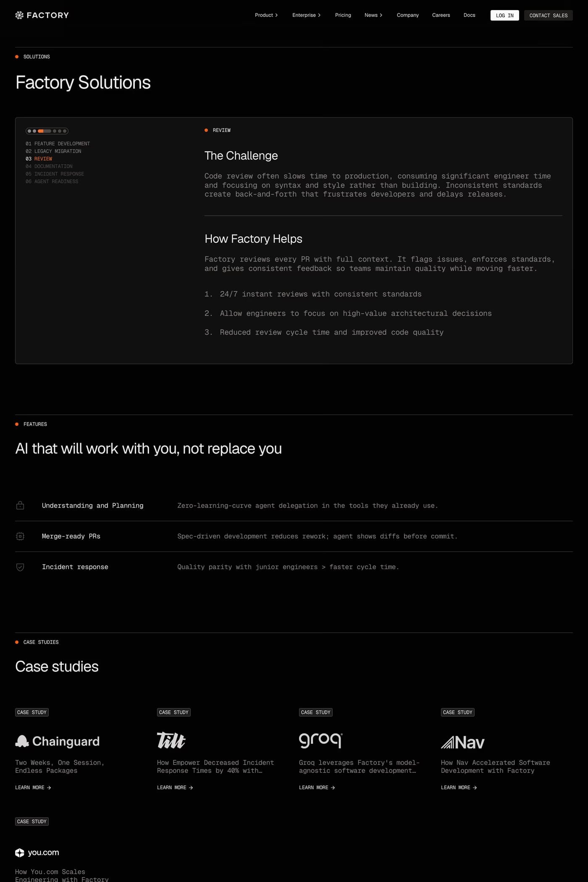Go to the Pricing page
The width and height of the screenshot is (588, 882).
tap(343, 15)
